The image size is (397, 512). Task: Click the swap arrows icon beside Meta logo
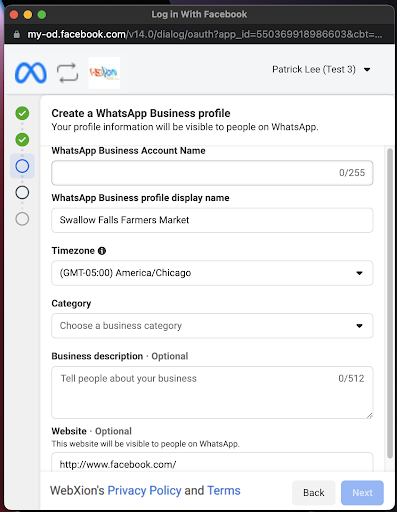point(67,73)
